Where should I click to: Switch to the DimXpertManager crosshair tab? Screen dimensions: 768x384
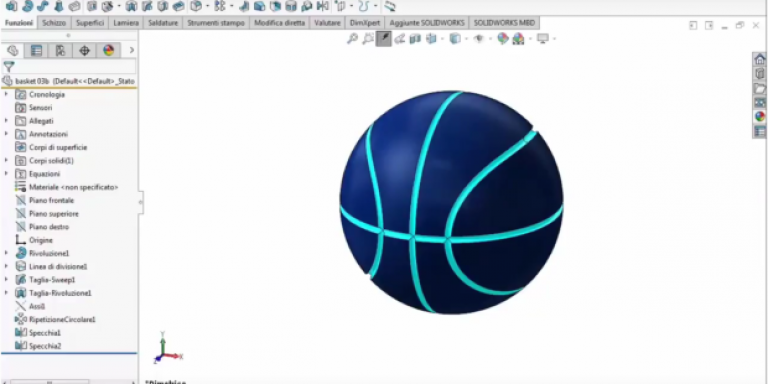[84, 50]
